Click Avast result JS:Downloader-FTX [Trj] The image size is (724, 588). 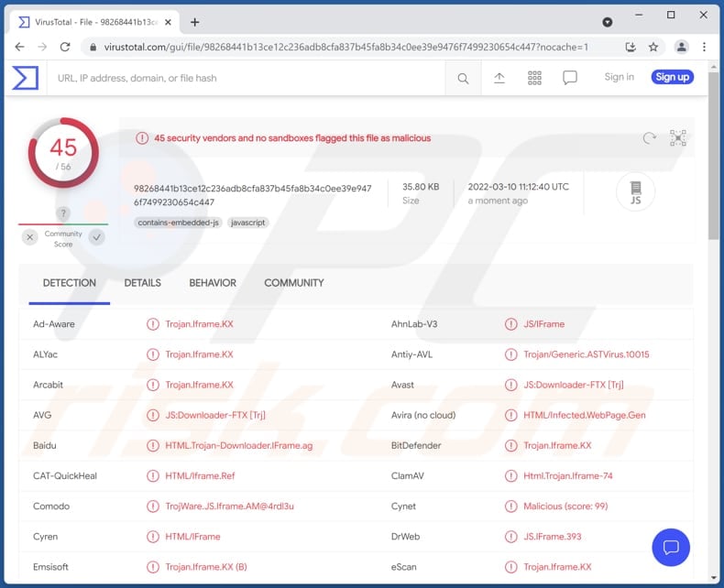(x=573, y=385)
